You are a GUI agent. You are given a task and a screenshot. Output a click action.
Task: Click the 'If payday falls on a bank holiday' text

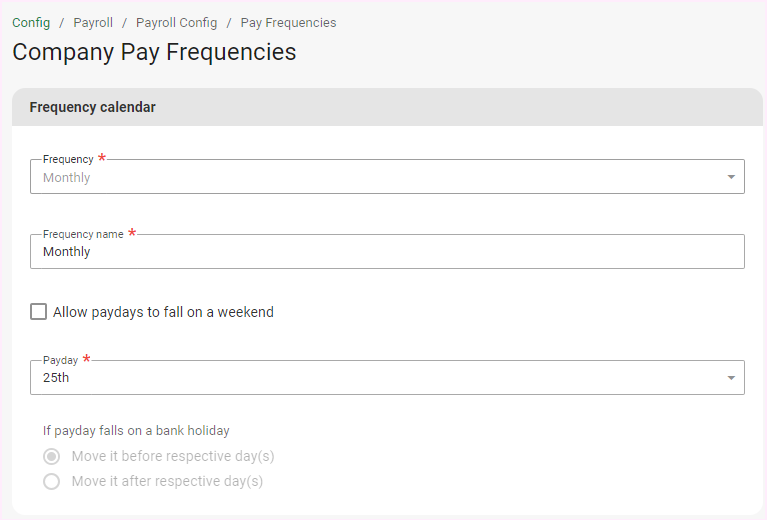point(136,431)
